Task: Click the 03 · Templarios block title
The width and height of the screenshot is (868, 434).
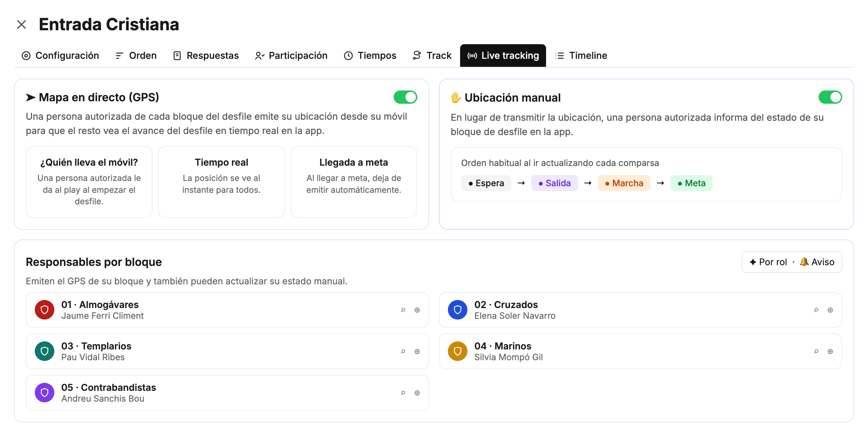Action: 96,346
